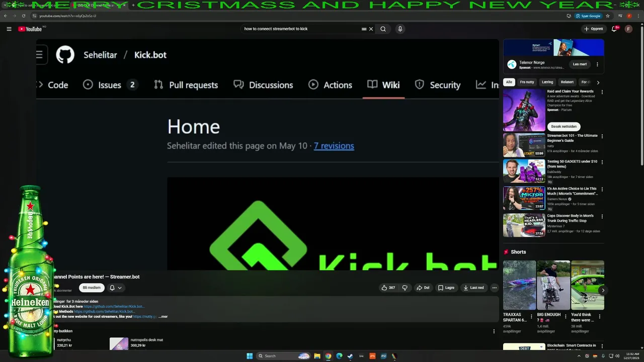Screen dimensions: 644x362
Task: Open the first github.com/Sehelitar/Kick.bot link
Action: (114, 306)
